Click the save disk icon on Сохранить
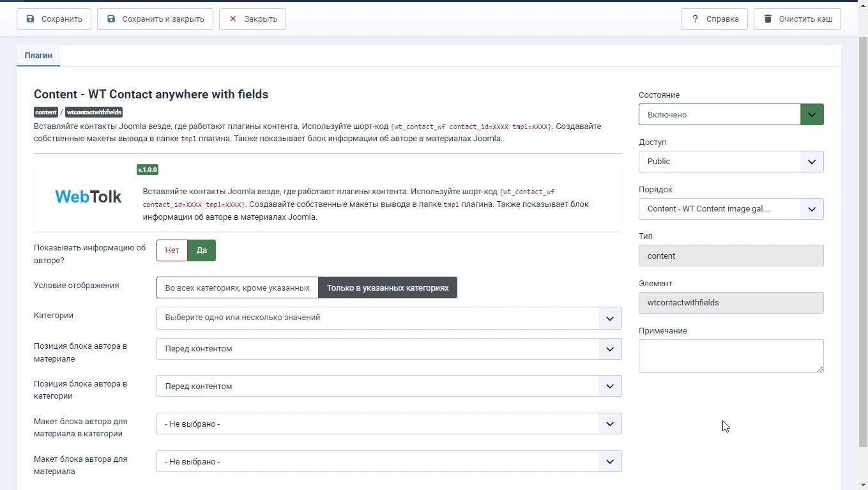Viewport: 868px width, 490px height. 30,19
